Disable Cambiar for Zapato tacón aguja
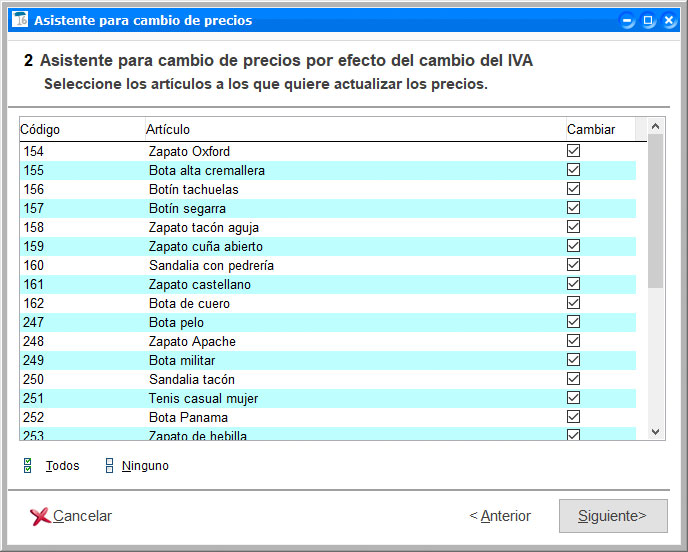688x552 pixels. click(573, 226)
